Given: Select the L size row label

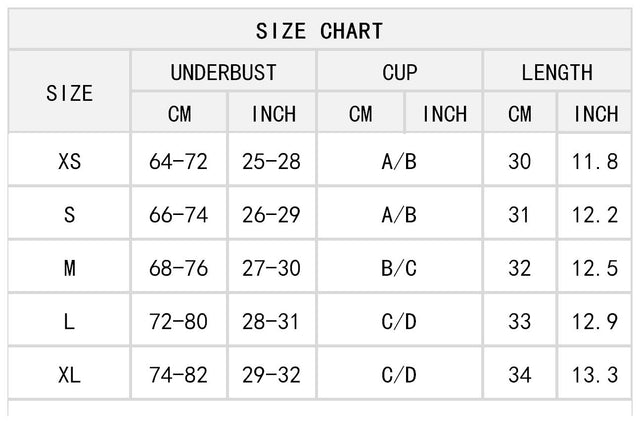Looking at the screenshot, I should coord(69,322).
